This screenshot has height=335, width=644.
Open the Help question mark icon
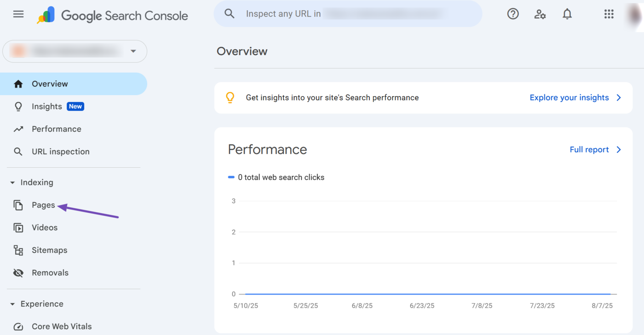tap(513, 14)
